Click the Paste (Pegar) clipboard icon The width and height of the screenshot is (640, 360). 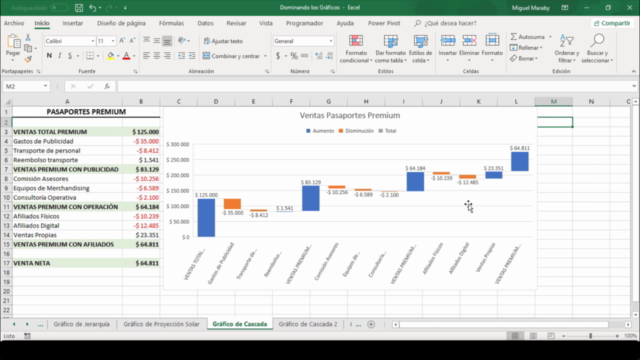coord(13,42)
